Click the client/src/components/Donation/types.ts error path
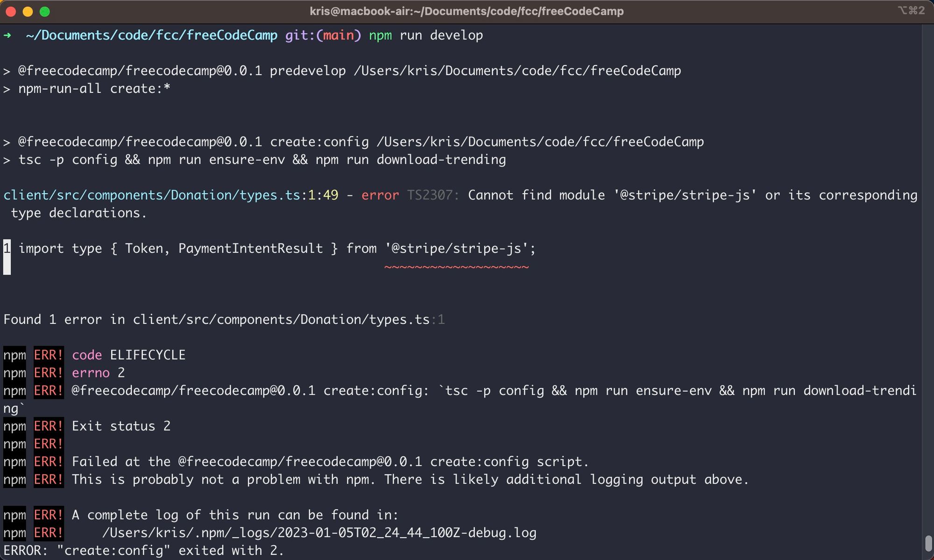This screenshot has height=560, width=934. coord(152,195)
